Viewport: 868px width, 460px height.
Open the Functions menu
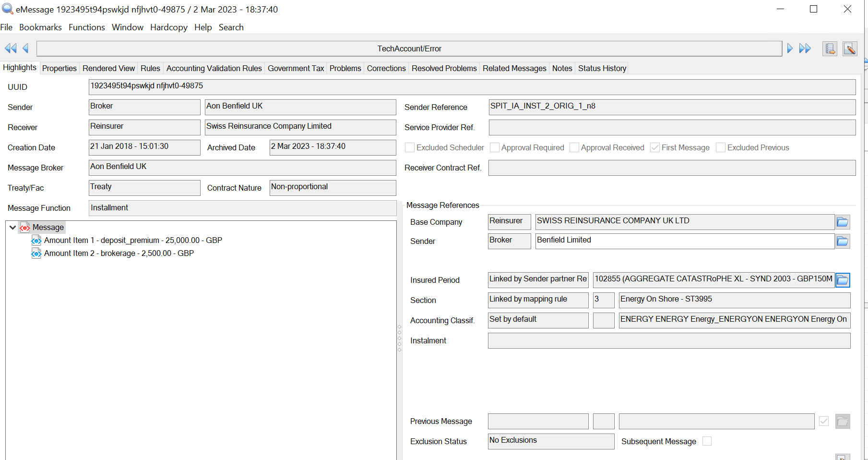pos(86,27)
